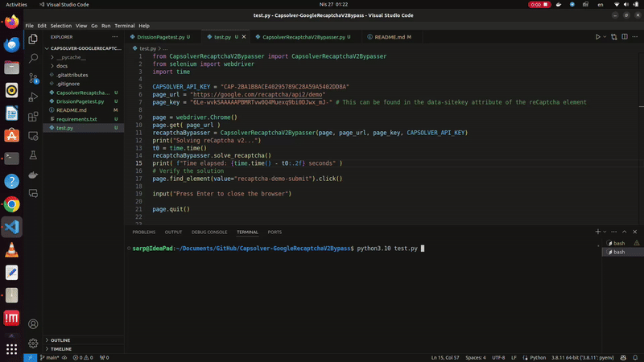
Task: Open errors and warnings count
Action: (83, 357)
